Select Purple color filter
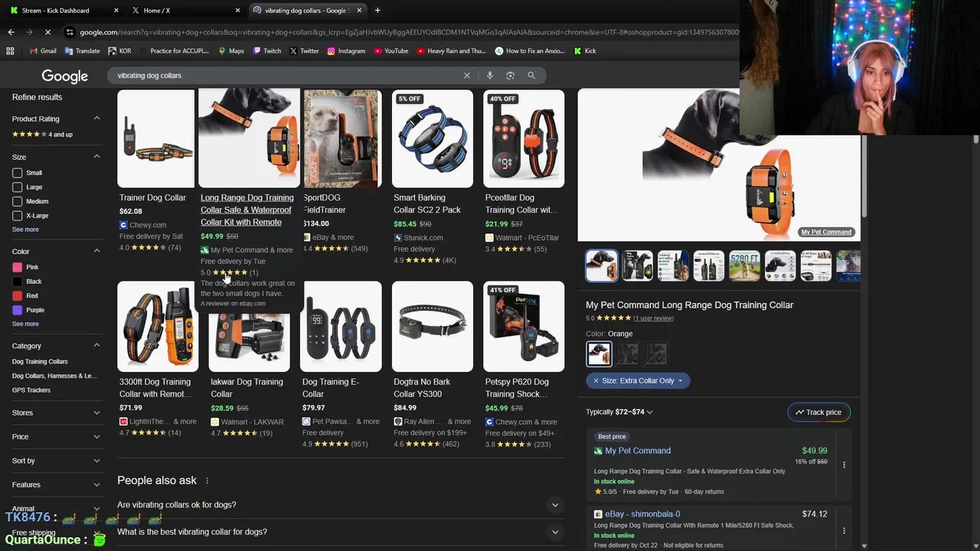Image resolution: width=980 pixels, height=551 pixels. (x=17, y=310)
